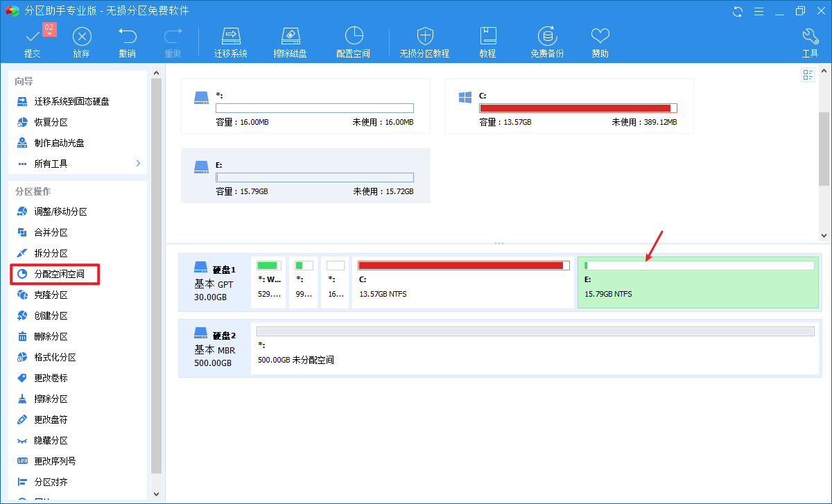Click the 赞助 heart icon
The width and height of the screenshot is (832, 504).
600,36
